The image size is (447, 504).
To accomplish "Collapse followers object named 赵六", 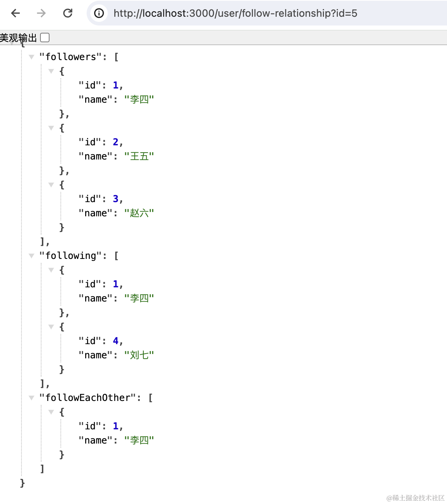I will [51, 185].
